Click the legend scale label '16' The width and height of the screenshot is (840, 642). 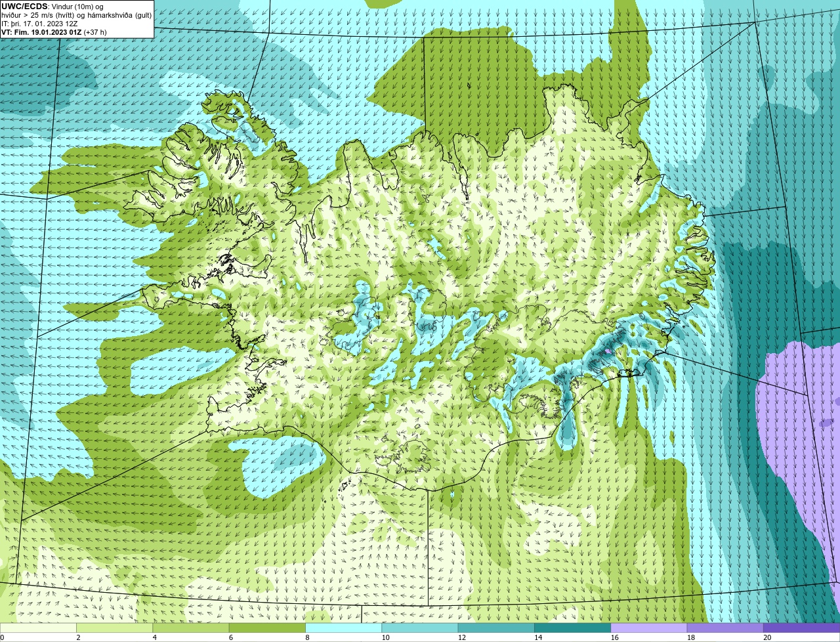click(x=614, y=637)
